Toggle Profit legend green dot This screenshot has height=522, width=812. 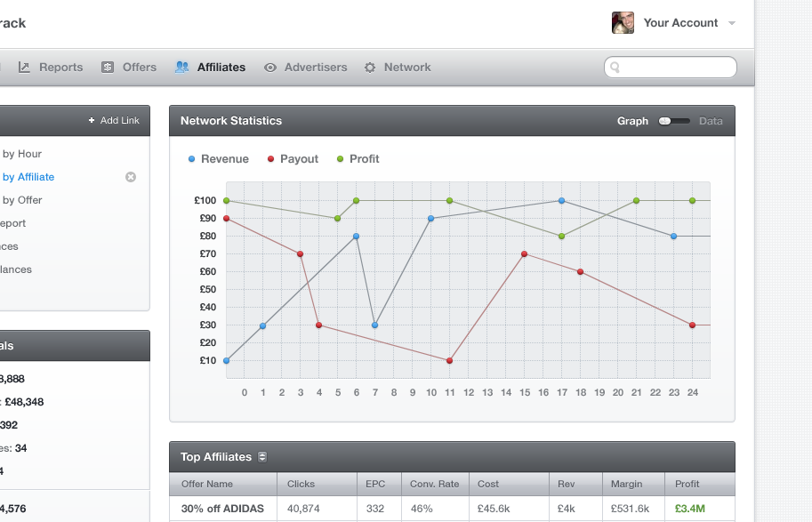[341, 159]
